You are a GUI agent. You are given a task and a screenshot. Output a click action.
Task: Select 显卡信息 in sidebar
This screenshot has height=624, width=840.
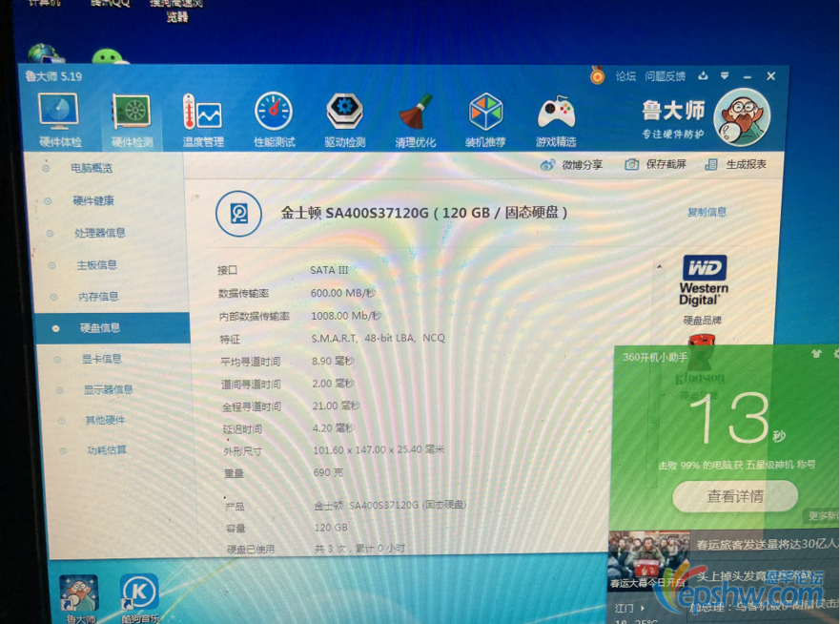pyautogui.click(x=101, y=359)
